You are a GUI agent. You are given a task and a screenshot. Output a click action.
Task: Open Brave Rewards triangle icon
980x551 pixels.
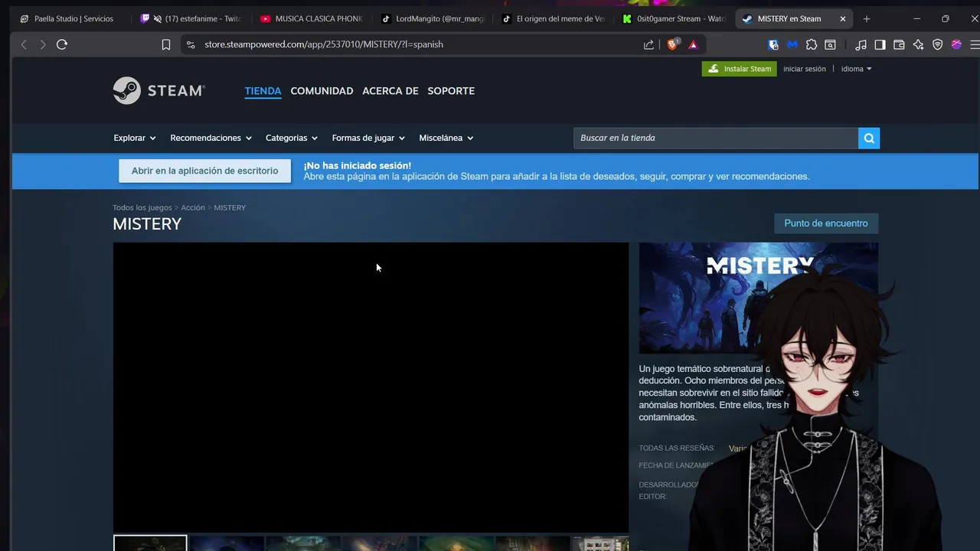click(x=693, y=44)
